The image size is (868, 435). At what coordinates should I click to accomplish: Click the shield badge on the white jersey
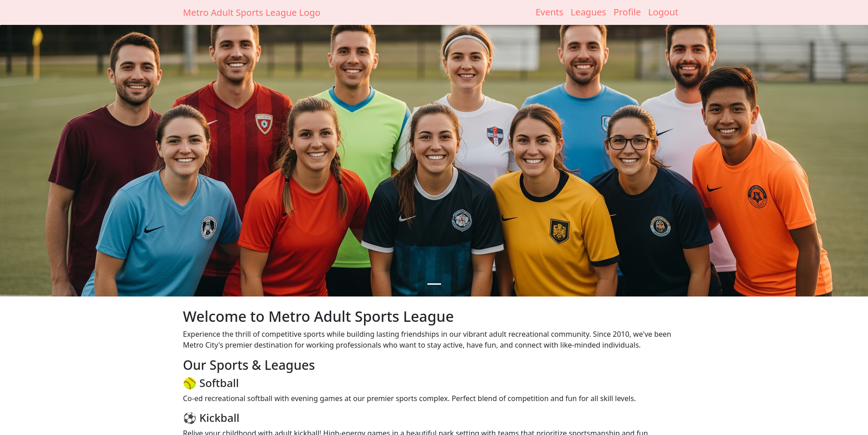pyautogui.click(x=495, y=136)
